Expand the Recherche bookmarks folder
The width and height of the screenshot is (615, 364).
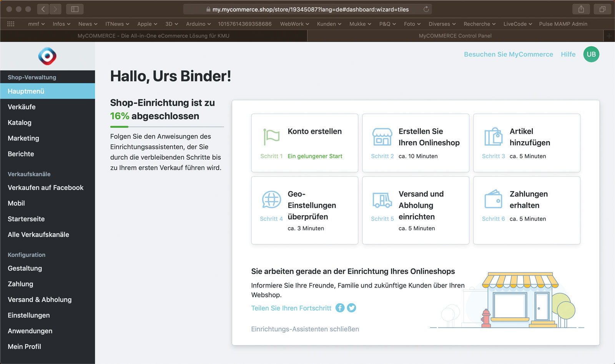point(480,24)
